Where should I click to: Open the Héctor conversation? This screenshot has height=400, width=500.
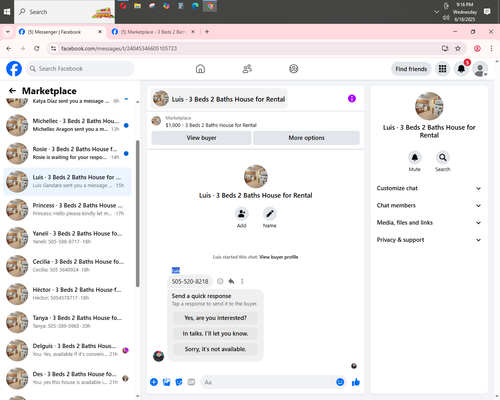click(x=67, y=294)
